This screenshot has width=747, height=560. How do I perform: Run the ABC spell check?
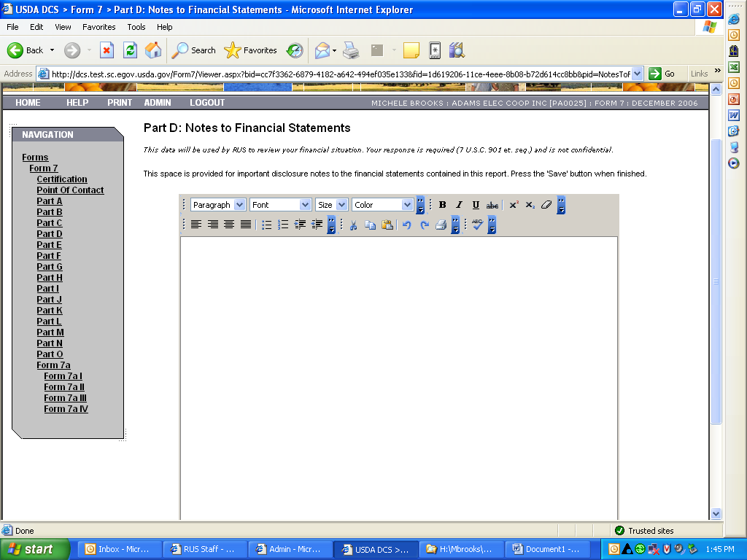click(x=477, y=225)
